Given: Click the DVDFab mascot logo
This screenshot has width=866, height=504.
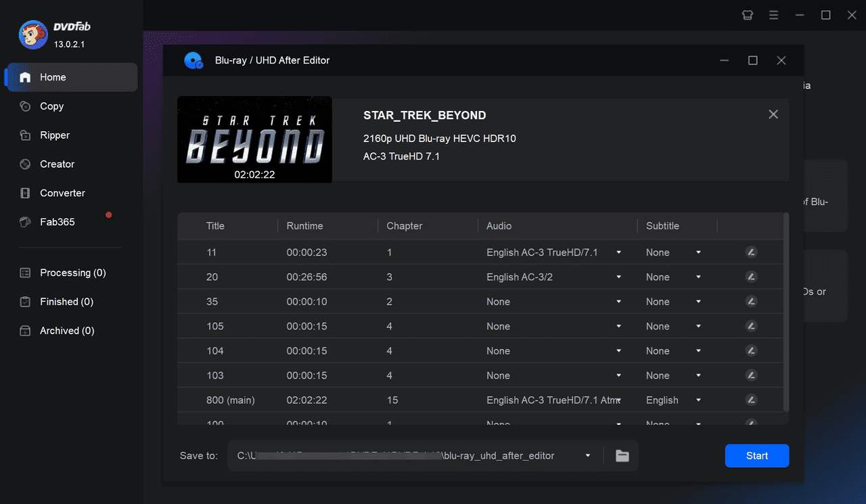Looking at the screenshot, I should pos(33,35).
